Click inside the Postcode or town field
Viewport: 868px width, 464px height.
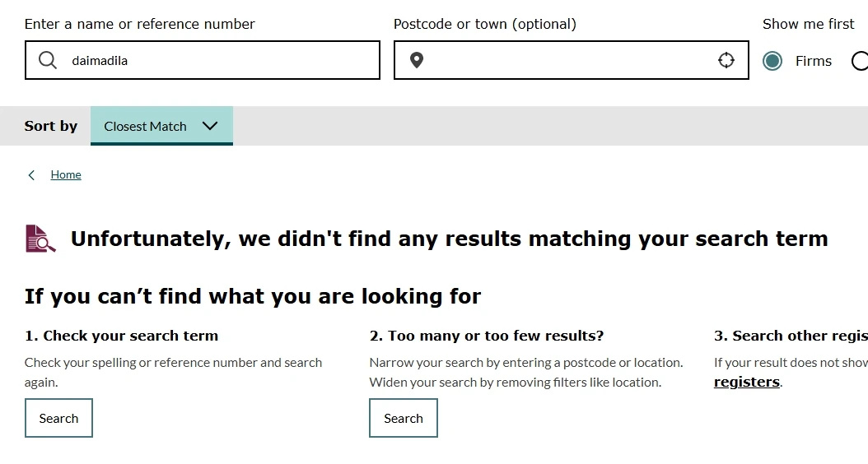point(568,60)
